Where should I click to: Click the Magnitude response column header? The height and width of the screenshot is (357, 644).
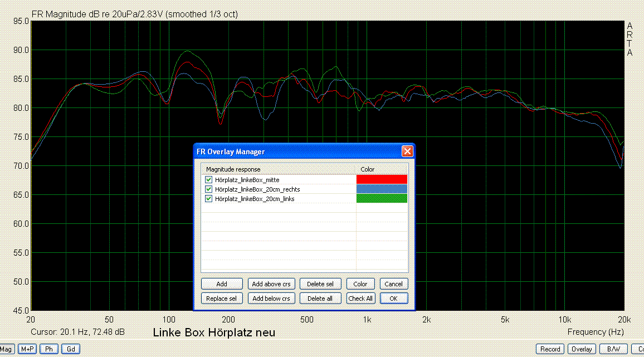coord(279,169)
